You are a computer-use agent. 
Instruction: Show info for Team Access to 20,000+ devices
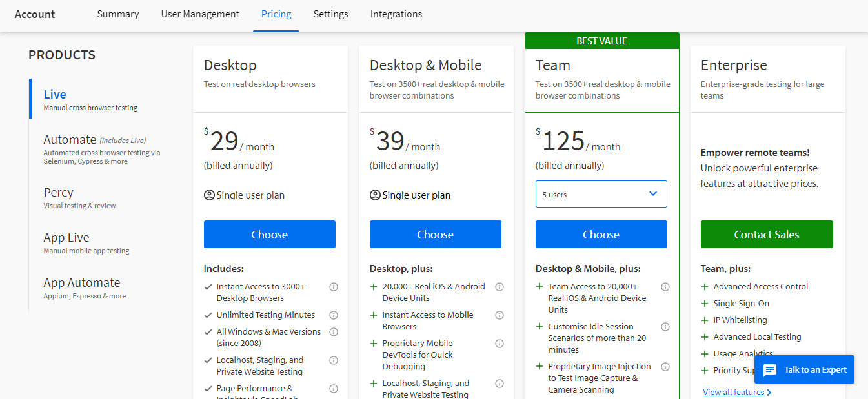pos(665,287)
